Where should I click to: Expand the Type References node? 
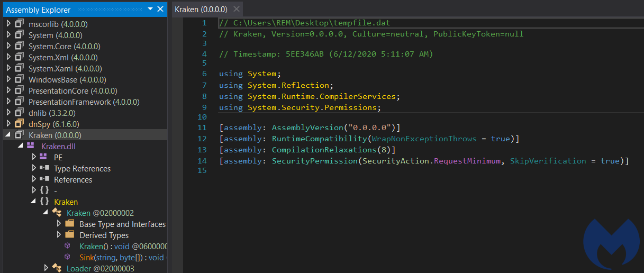point(34,168)
